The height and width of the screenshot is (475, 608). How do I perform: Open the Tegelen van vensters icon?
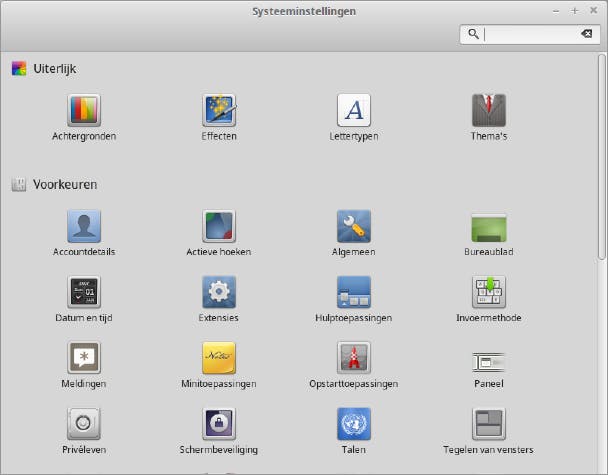click(x=489, y=424)
